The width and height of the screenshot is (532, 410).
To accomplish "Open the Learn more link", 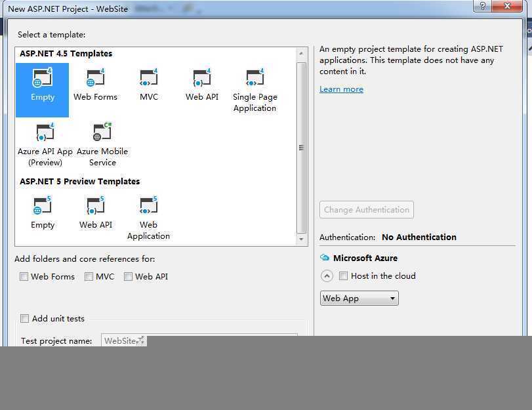I will tap(341, 89).
